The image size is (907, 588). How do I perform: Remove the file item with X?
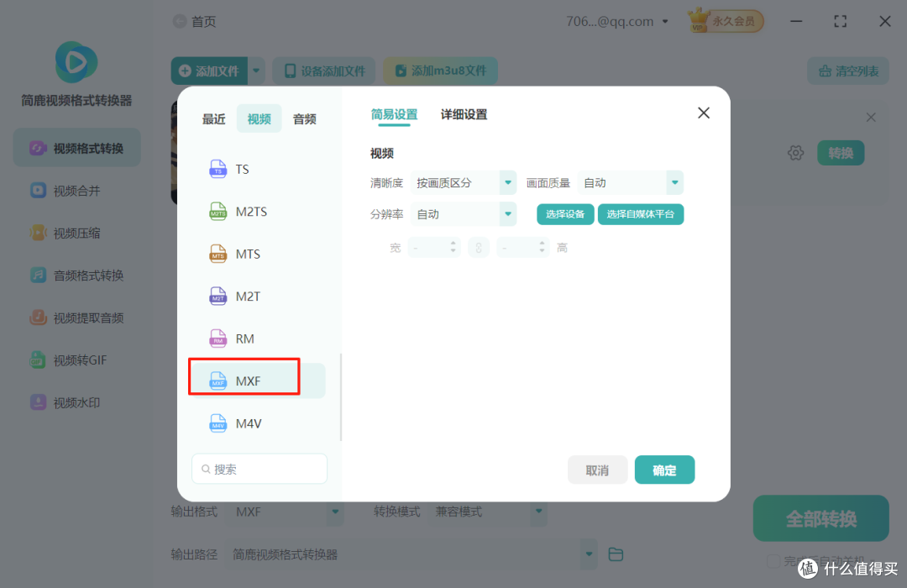871,118
